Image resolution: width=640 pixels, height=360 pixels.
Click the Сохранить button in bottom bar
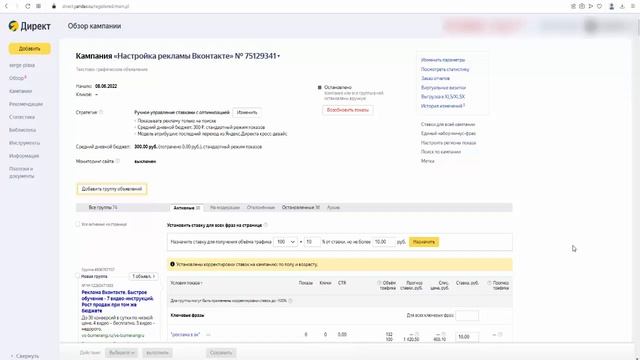(x=221, y=353)
